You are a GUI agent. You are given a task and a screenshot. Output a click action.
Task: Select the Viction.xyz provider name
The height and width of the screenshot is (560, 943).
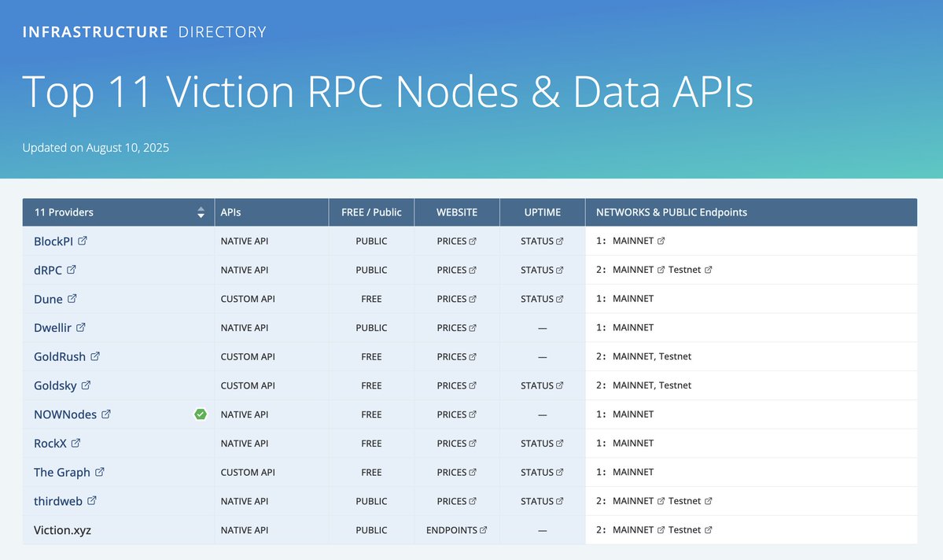point(63,530)
